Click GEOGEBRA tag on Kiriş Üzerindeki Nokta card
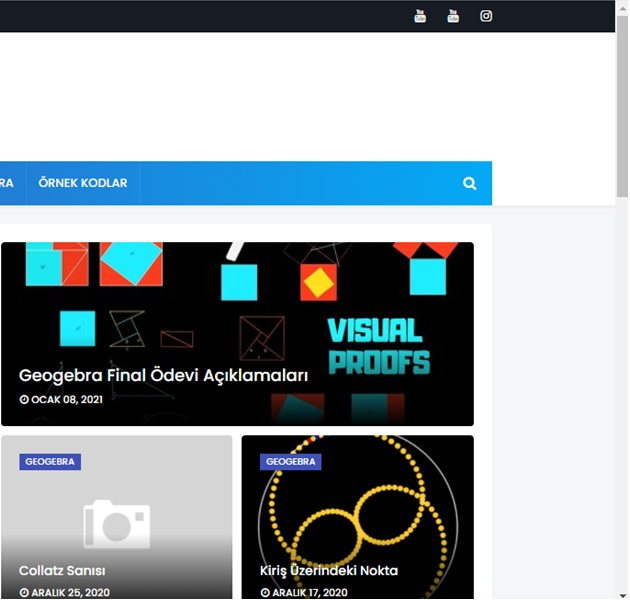630x600 pixels. [x=291, y=462]
